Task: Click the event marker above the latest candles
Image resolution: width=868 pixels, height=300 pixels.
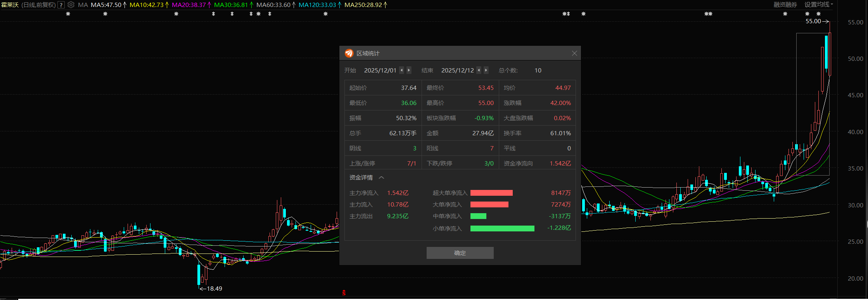Action: pos(818,14)
